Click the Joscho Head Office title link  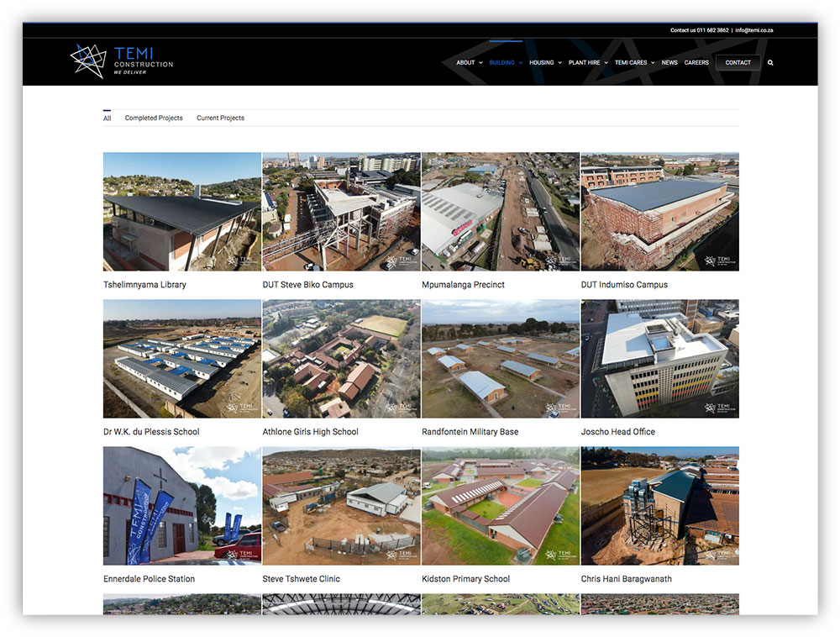pos(617,432)
